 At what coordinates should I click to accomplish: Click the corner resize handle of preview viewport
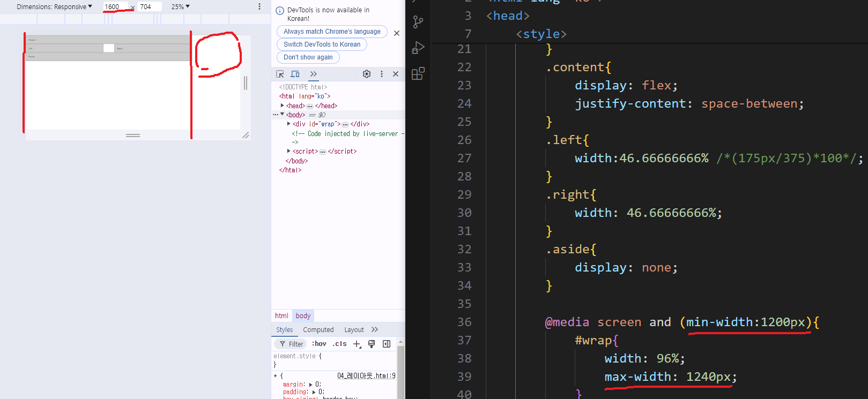click(x=246, y=135)
